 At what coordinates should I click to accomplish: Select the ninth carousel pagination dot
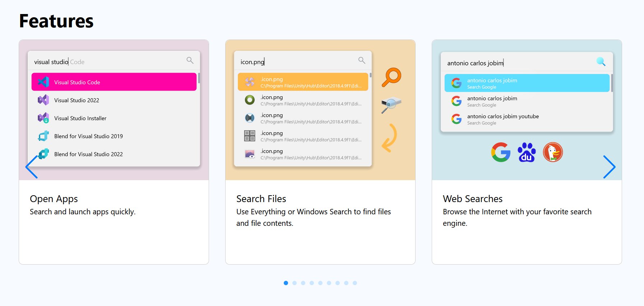coord(355,283)
